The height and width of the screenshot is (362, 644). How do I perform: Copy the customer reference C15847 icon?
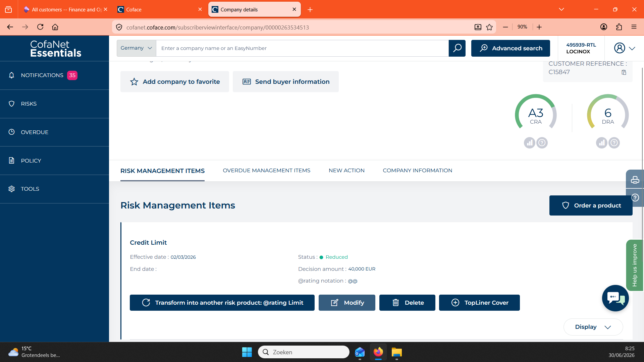(x=624, y=72)
